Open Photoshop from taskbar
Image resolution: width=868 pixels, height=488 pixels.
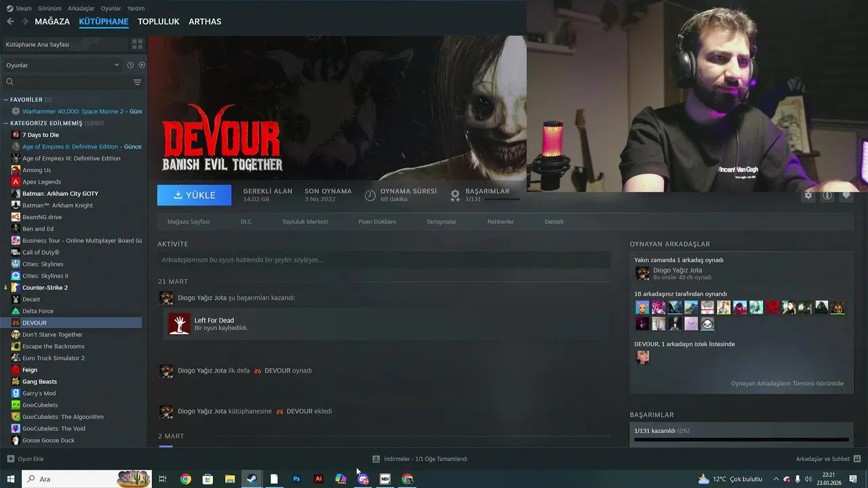(x=296, y=479)
